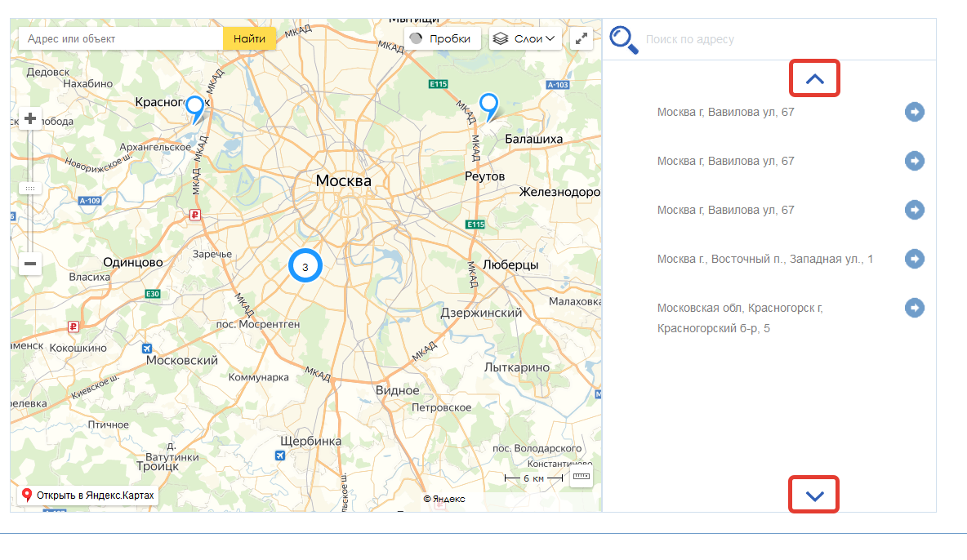Screen dimensions: 967x560
Task: Click the airport icon near Щербинка
Action: pyautogui.click(x=280, y=456)
